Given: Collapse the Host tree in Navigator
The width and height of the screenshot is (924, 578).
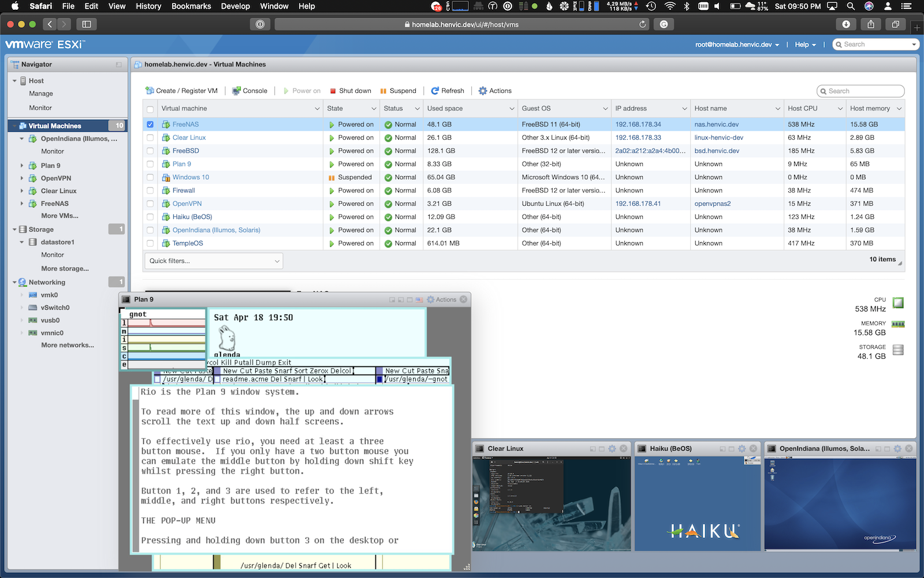Looking at the screenshot, I should 14,81.
